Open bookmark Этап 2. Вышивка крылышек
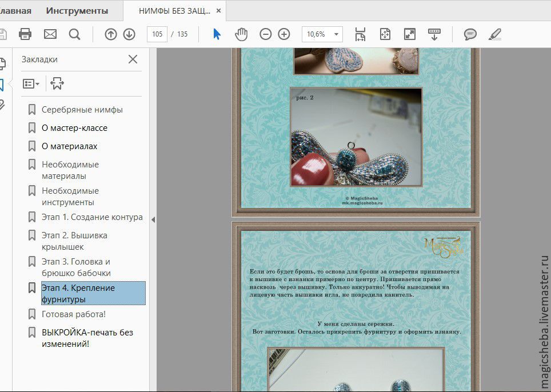This screenshot has width=551, height=392. coord(74,241)
